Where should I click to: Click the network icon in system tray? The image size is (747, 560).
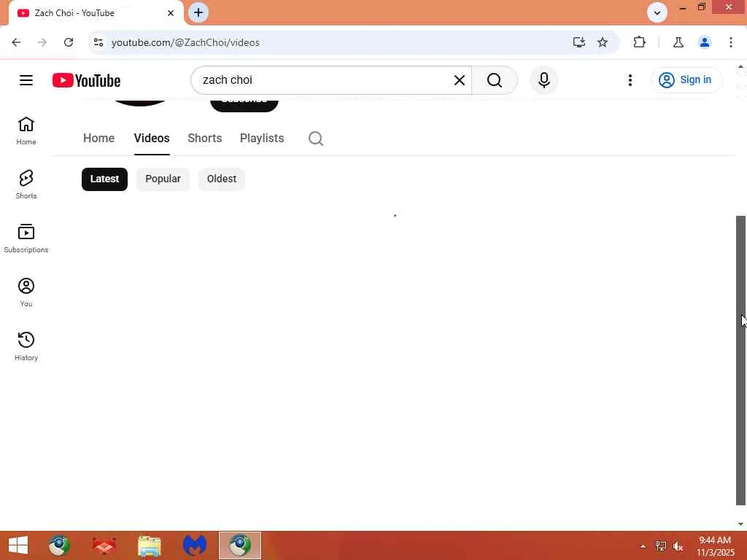661,546
